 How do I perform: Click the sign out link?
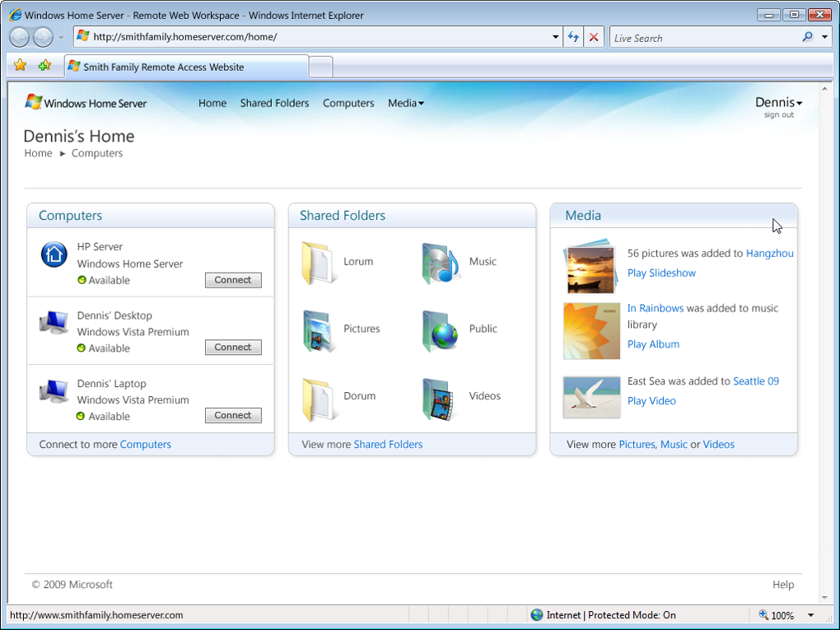(x=779, y=114)
